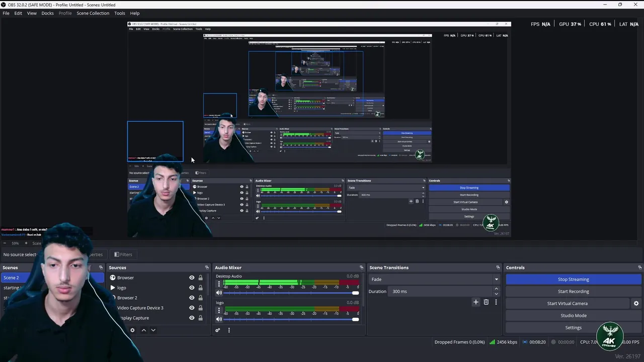
Task: Open Settings from Controls dock
Action: click(x=574, y=327)
